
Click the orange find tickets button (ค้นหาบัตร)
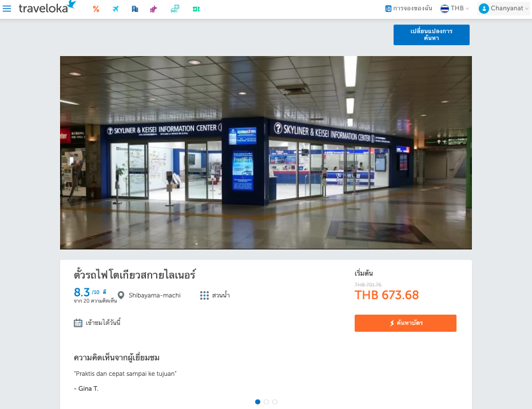(406, 323)
